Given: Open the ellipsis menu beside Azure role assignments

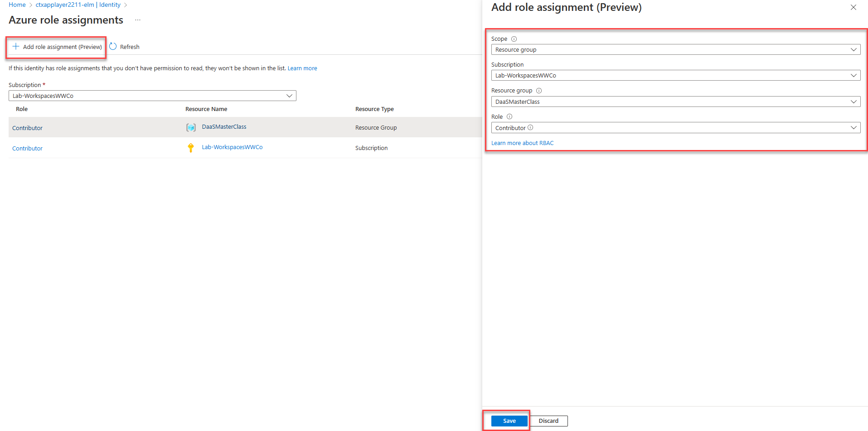Looking at the screenshot, I should (138, 20).
